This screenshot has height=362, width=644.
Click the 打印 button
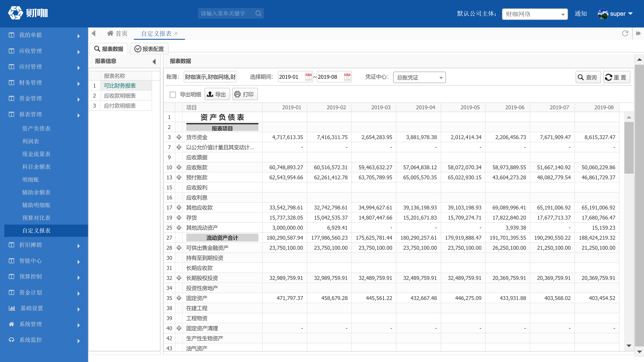[245, 94]
